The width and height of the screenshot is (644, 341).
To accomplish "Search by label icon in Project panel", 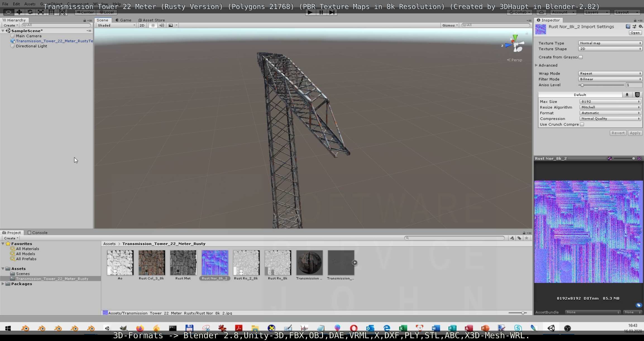I will pyautogui.click(x=519, y=238).
